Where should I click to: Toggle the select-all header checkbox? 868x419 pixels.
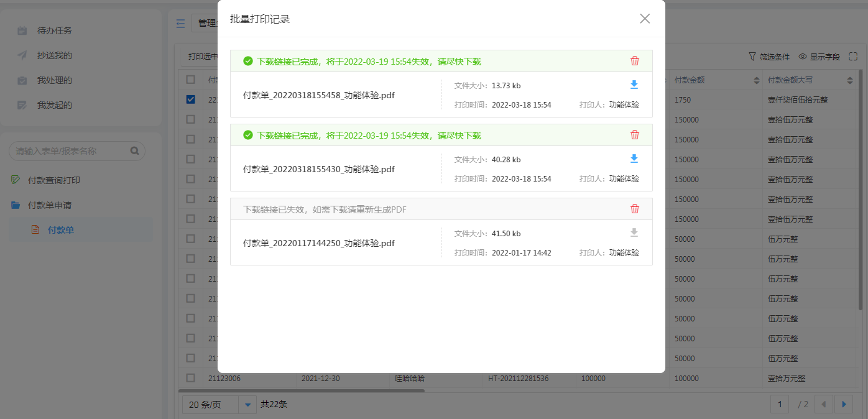pyautogui.click(x=191, y=80)
